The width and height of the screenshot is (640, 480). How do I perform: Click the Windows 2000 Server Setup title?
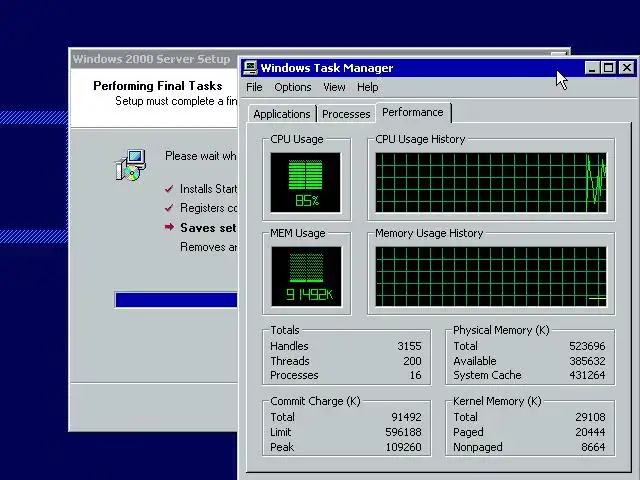[151, 59]
